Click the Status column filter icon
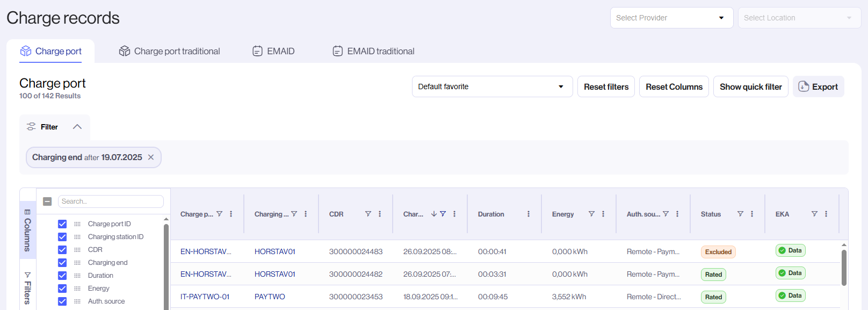868x310 pixels. (740, 214)
